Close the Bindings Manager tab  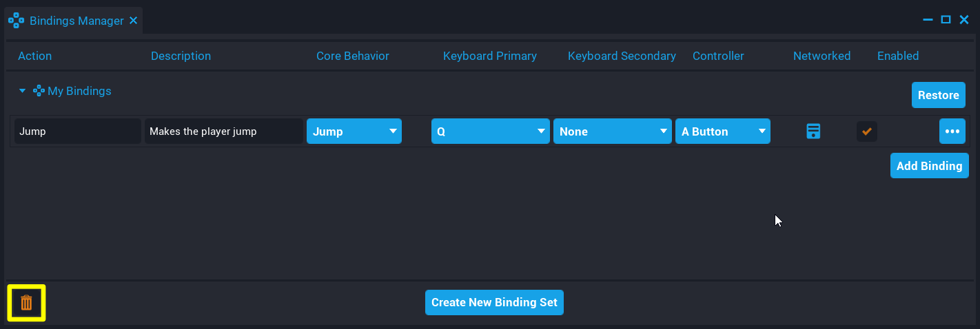134,21
